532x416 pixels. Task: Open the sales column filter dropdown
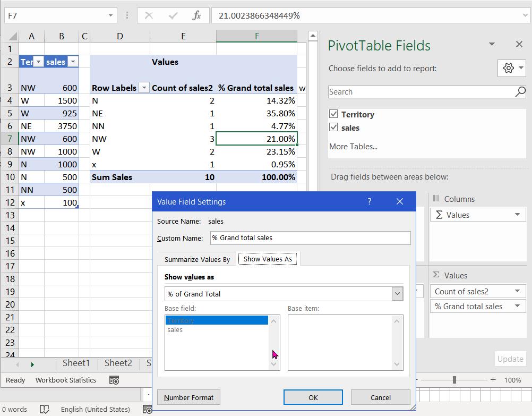(73, 62)
